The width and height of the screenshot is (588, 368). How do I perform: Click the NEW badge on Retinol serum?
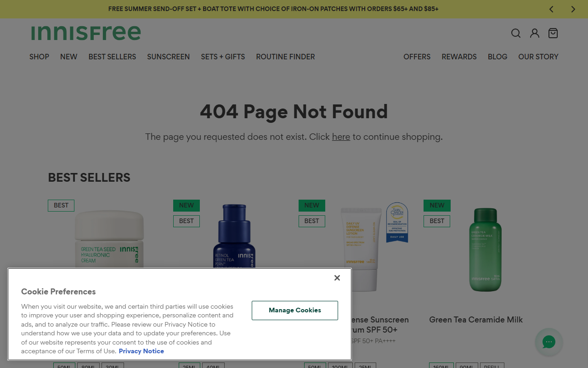point(187,206)
